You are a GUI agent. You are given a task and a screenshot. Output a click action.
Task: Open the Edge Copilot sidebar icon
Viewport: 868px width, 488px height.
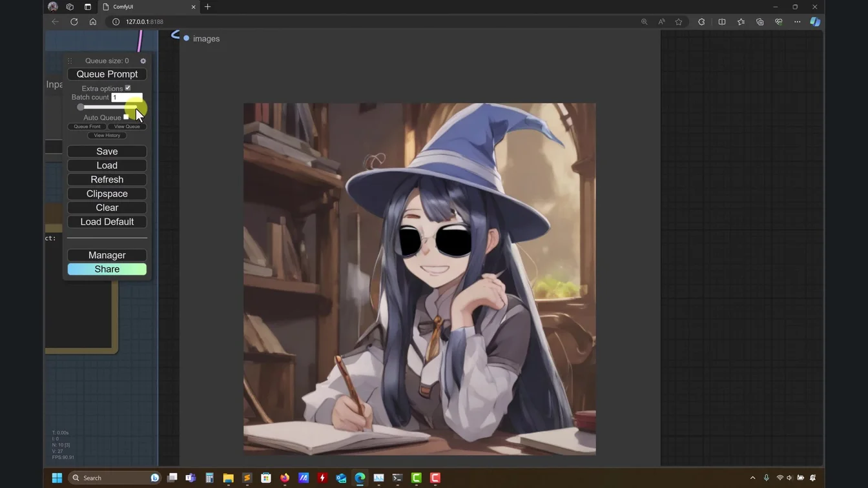tap(815, 22)
